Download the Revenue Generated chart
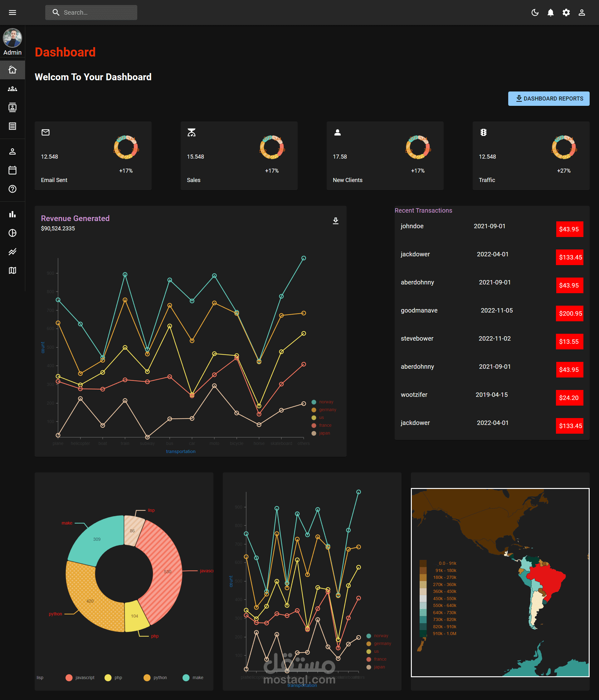This screenshot has width=599, height=700. 336,221
